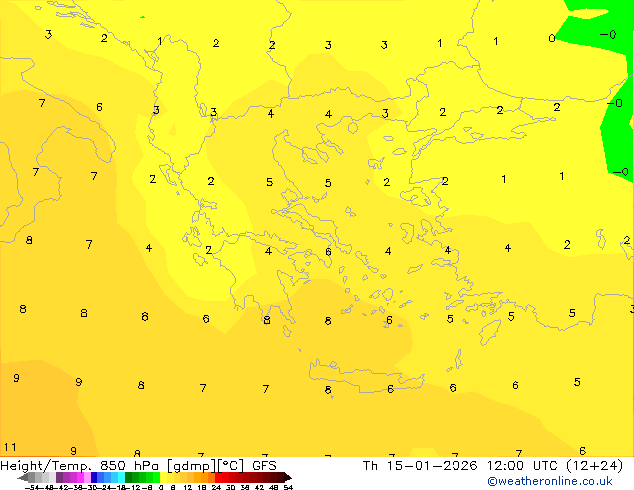Pick the dark blue legend swatch above -30
This screenshot has height=490, width=634.
coord(94,477)
